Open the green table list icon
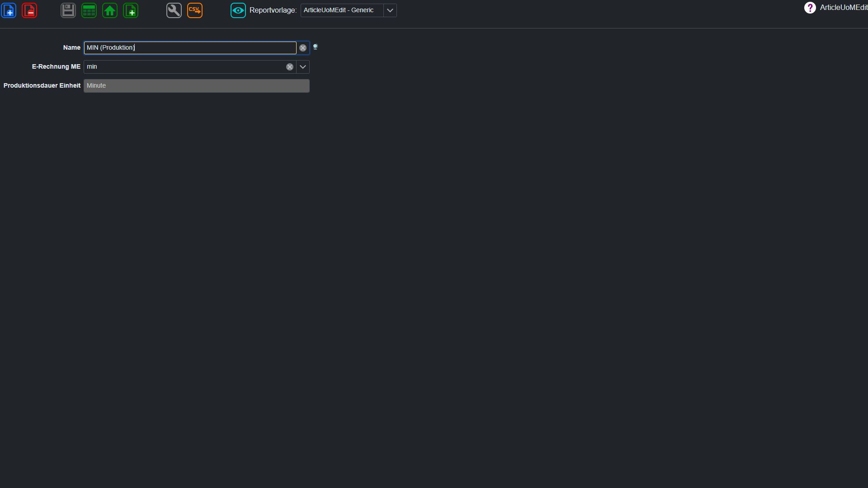The image size is (868, 488). 89,10
